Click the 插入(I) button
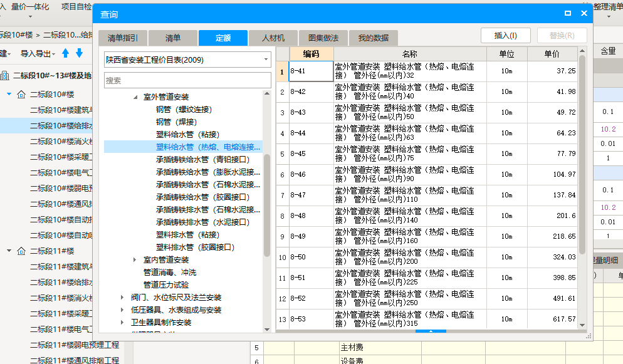Image resolution: width=623 pixels, height=364 pixels. click(x=505, y=35)
